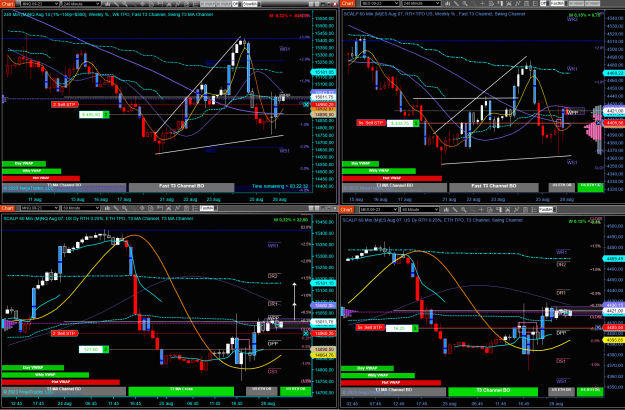
Task: Open Properties list icon in top-right MES chart
Action: click(535, 4)
